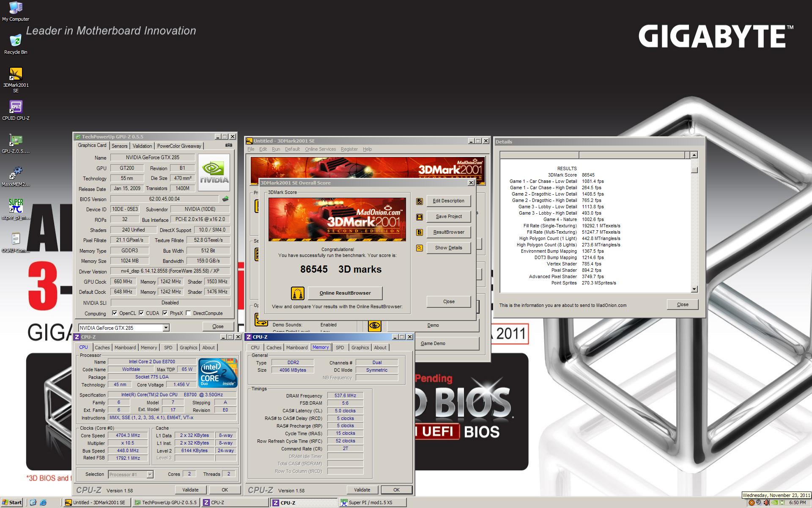The height and width of the screenshot is (508, 812).
Task: Click first orange system tray icon
Action: pyautogui.click(x=751, y=502)
